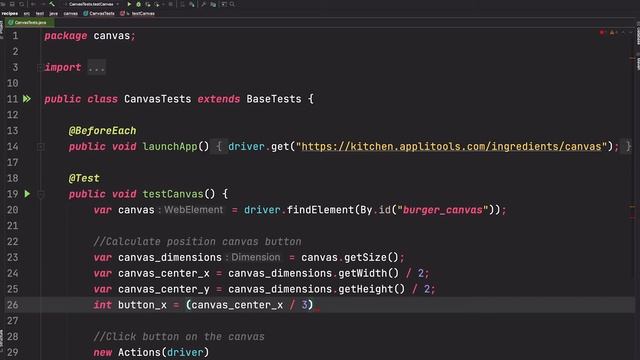Click the "//Click button on the canvas" comment
Image resolution: width=640 pixels, height=360 pixels.
(x=179, y=337)
